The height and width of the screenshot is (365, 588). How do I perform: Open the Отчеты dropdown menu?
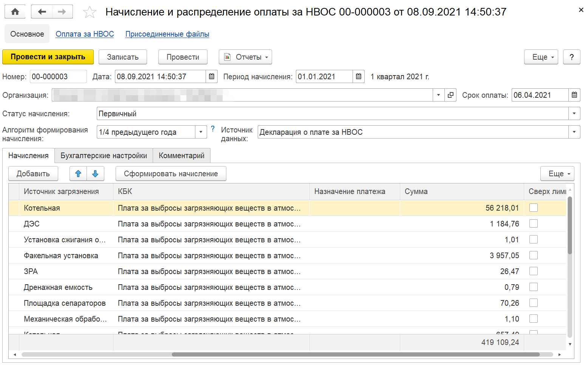coord(245,57)
